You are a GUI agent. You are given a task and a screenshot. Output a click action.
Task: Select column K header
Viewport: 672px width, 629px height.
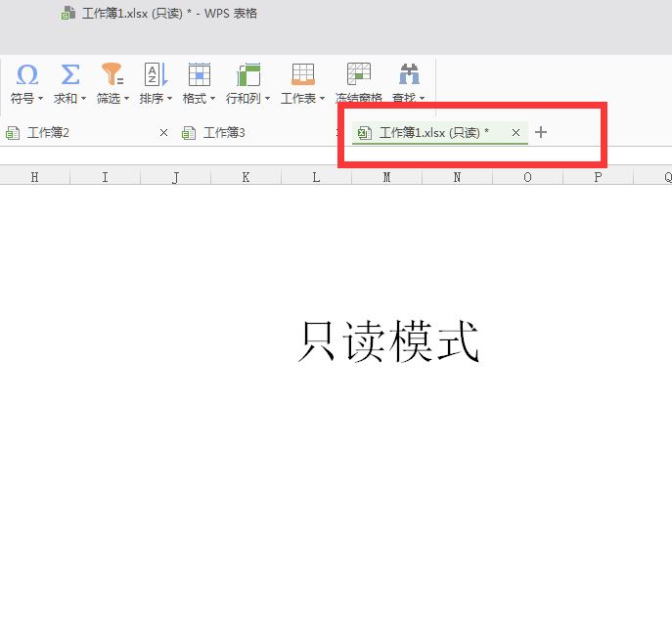246,177
